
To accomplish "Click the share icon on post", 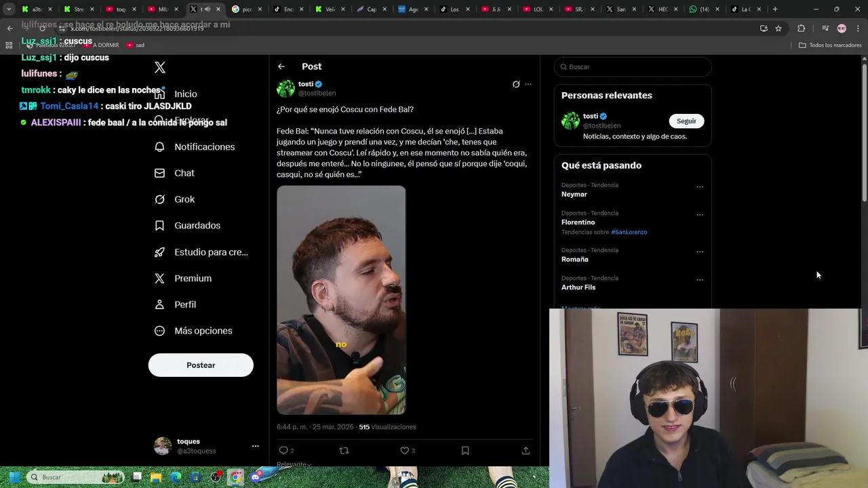I will 526,451.
